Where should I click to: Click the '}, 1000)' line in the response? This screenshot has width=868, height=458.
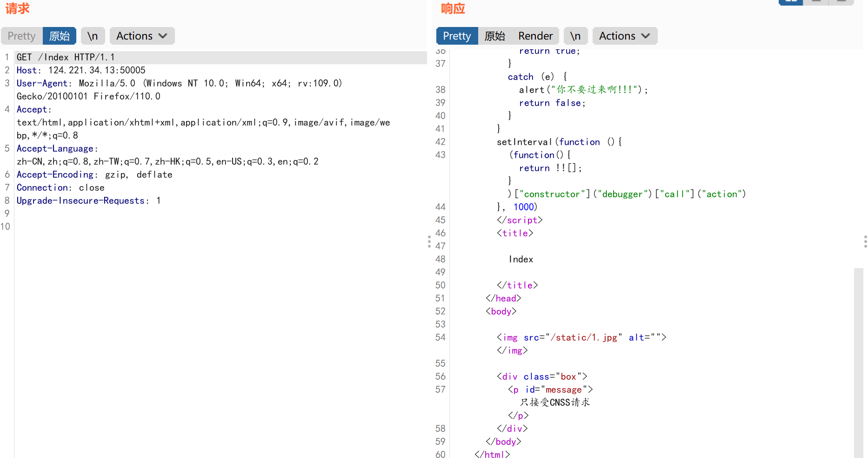pos(517,207)
